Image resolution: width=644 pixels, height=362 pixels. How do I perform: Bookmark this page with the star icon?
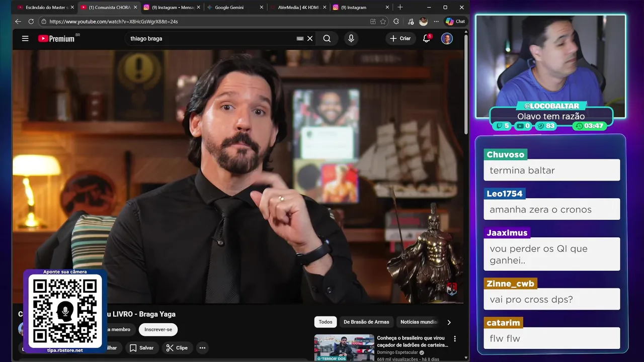[383, 22]
